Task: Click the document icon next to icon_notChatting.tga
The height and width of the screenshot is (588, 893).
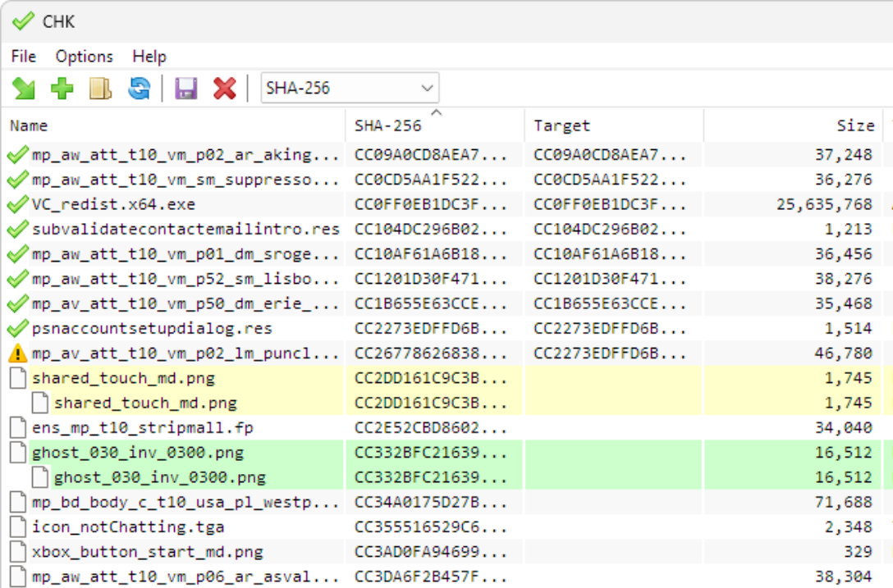Action: tap(17, 527)
